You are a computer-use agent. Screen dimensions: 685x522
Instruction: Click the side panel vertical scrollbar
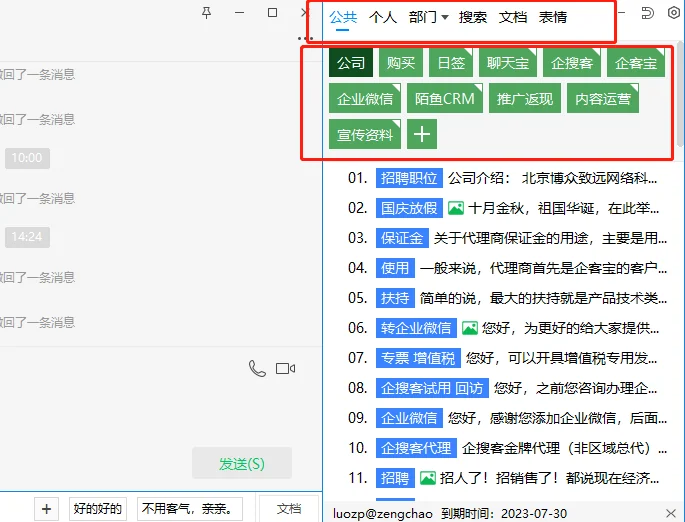(x=680, y=94)
